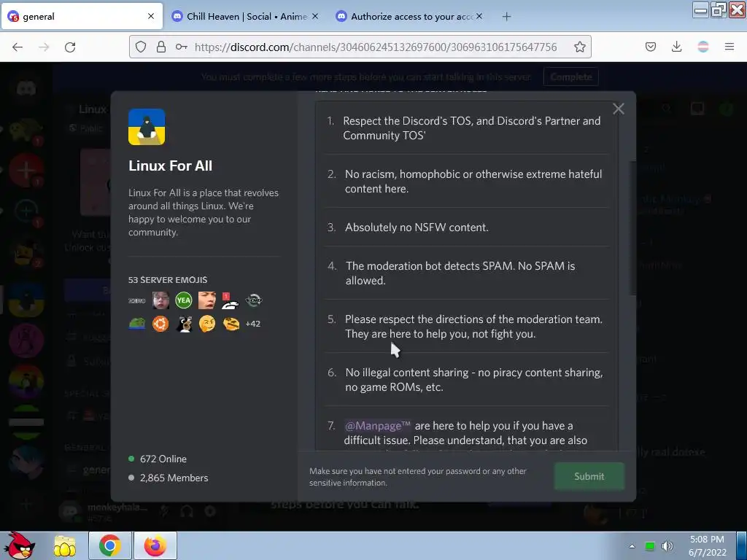This screenshot has height=560, width=747.
Task: Click the Linux For All server logo
Action: point(147,127)
